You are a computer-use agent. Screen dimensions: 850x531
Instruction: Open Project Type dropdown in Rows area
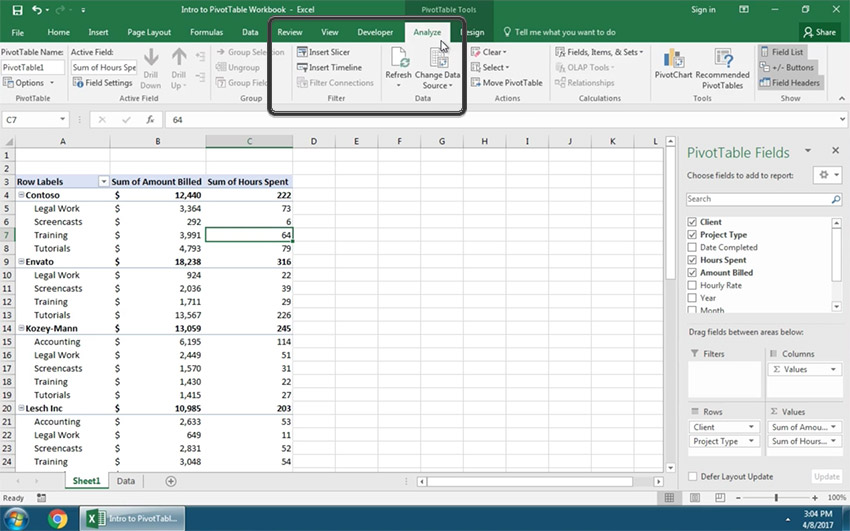pyautogui.click(x=751, y=441)
